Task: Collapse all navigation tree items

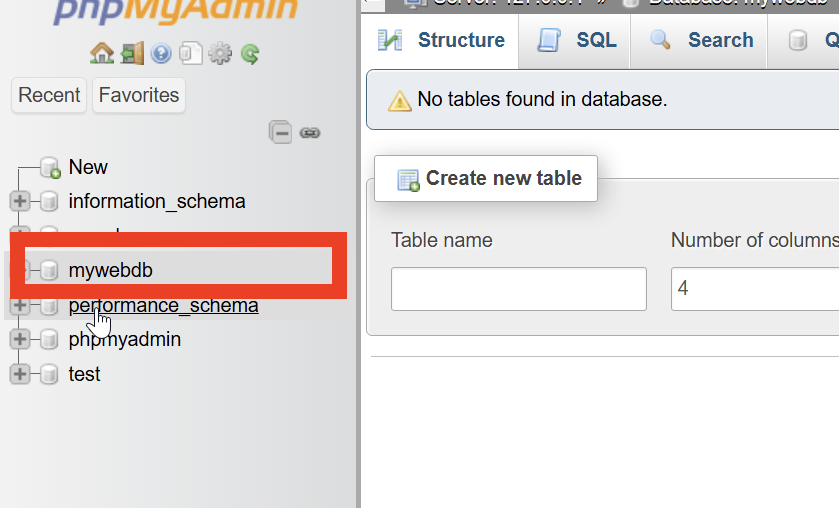Action: click(x=281, y=132)
